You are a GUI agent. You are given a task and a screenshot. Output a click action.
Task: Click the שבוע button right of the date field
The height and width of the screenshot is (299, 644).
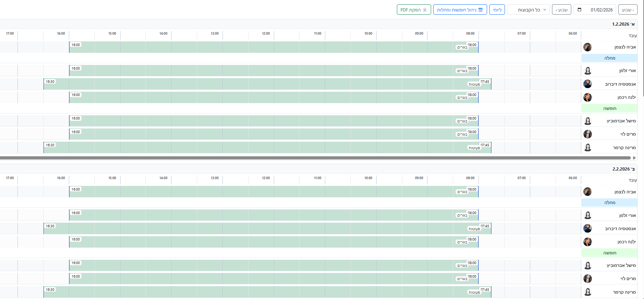point(628,10)
